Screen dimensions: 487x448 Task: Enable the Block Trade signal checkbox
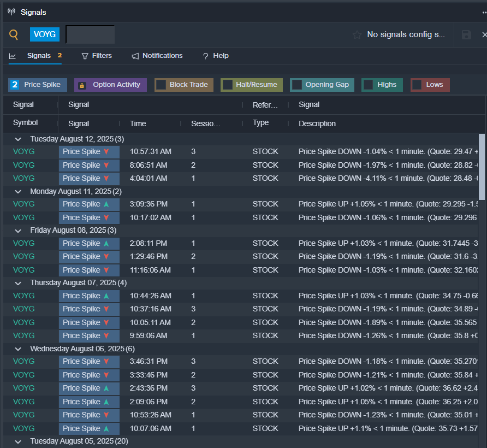point(161,85)
